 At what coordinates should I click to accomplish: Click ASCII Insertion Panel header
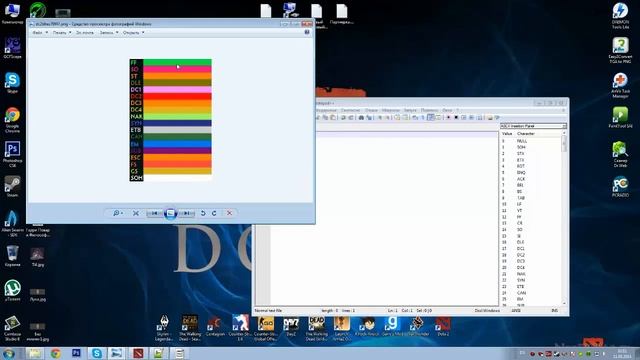pos(533,126)
